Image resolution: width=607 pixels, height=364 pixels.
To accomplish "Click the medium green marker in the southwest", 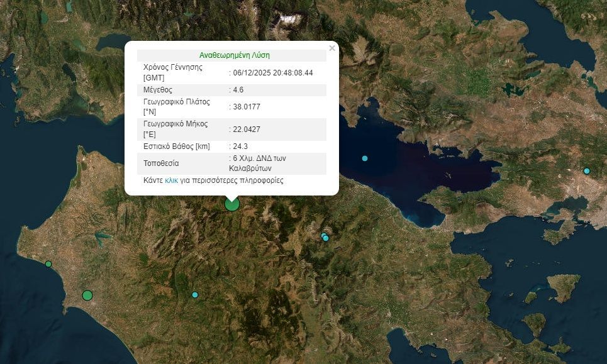I will point(87,295).
